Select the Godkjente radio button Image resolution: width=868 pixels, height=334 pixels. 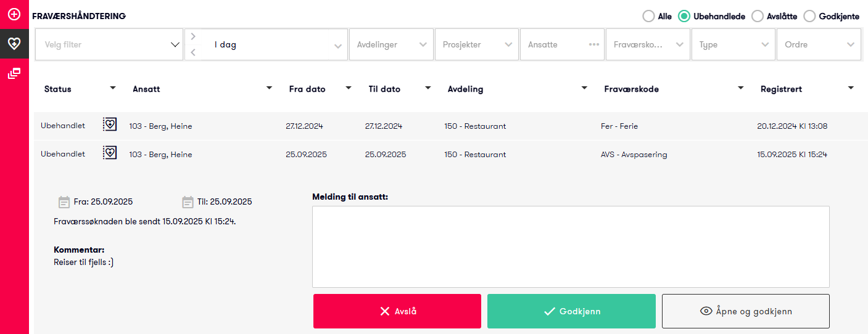[x=809, y=17]
